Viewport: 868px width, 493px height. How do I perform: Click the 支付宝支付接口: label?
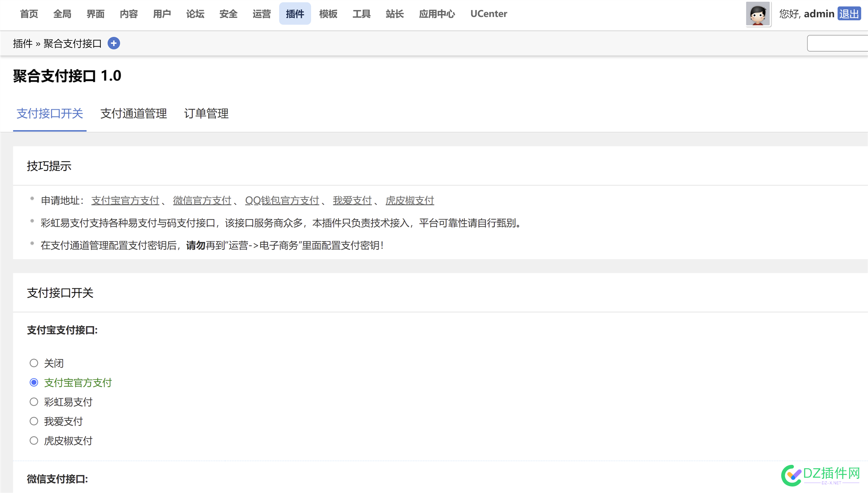62,330
